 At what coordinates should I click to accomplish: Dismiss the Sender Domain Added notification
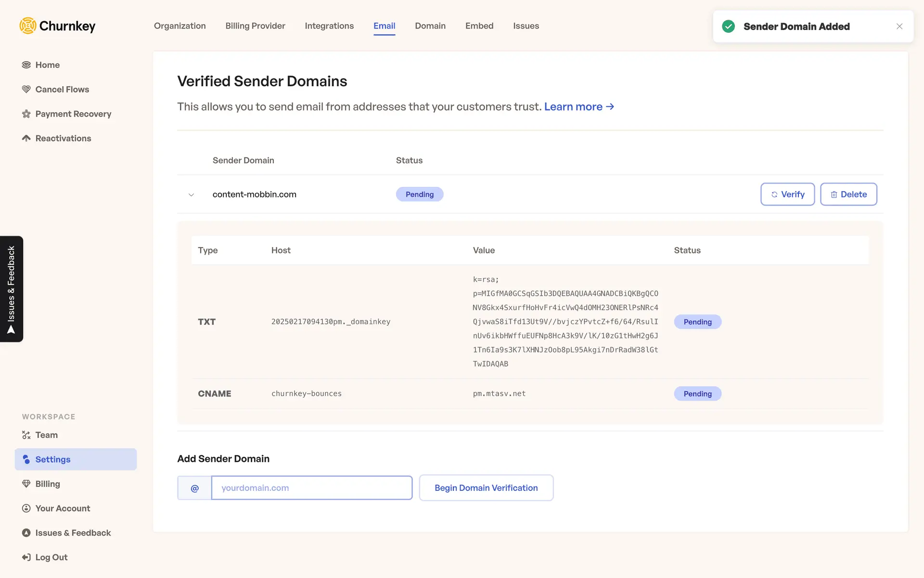tap(899, 26)
